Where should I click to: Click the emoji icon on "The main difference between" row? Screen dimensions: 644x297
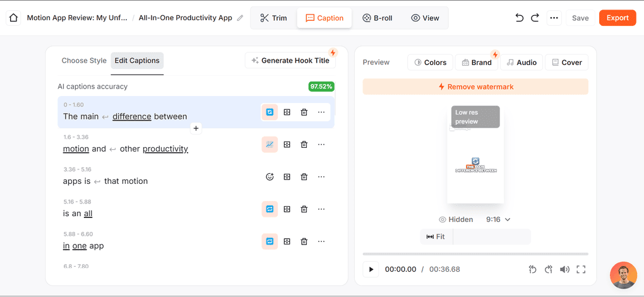(270, 112)
